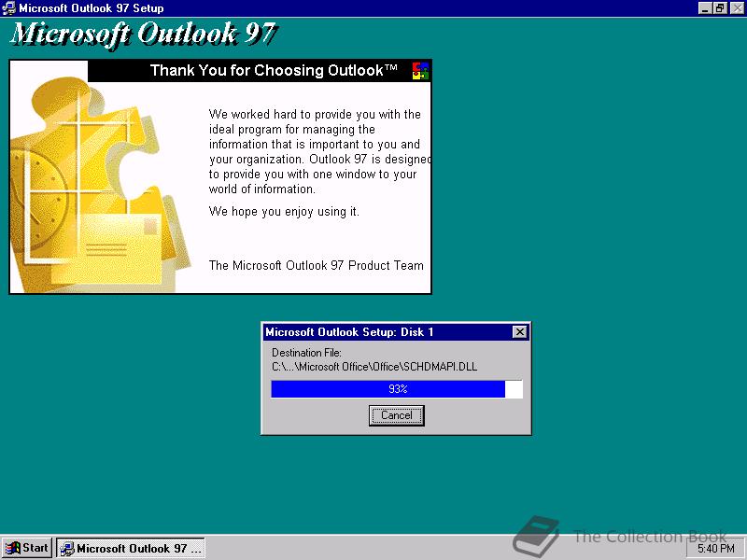
Task: Restore the Microsoft Outlook 97 Setup window
Action: point(720,8)
